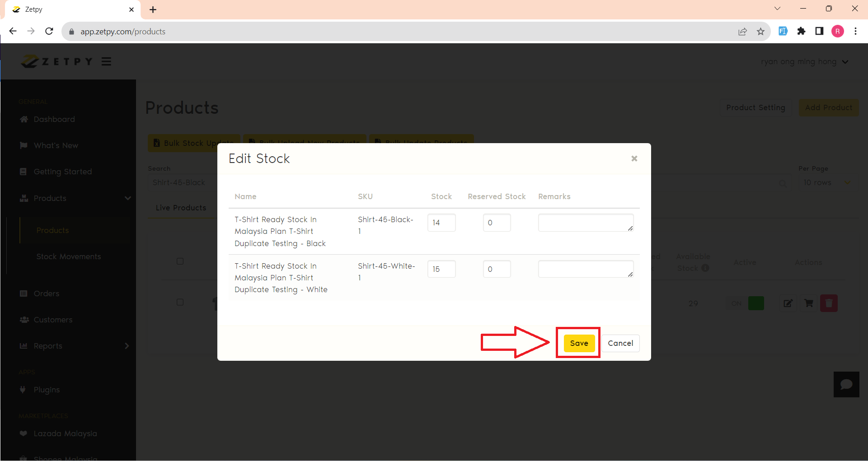Toggle the product row checkbox

[180, 302]
